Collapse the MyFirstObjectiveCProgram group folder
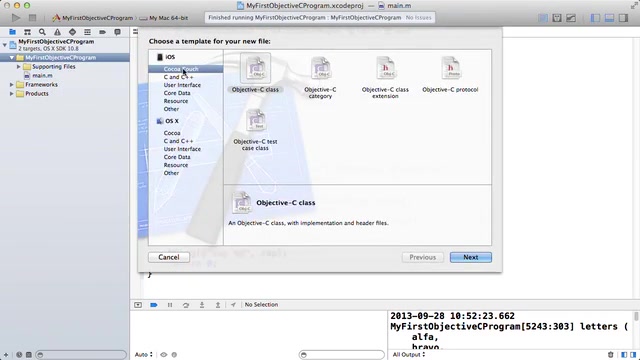The width and height of the screenshot is (640, 360). click(x=12, y=58)
